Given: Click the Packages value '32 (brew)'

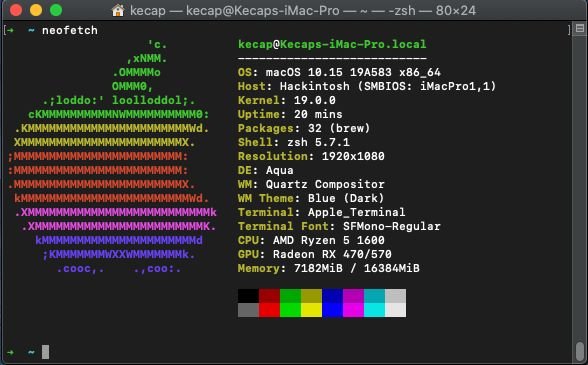Looking at the screenshot, I should point(339,128).
